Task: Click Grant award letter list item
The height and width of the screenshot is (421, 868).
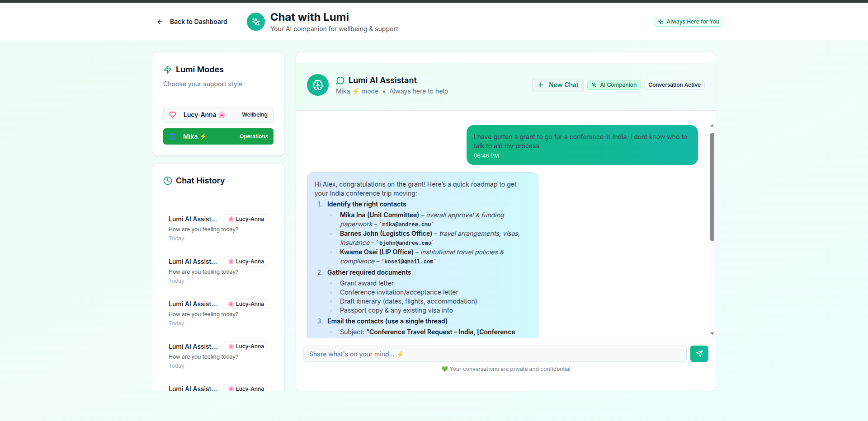Action: pyautogui.click(x=367, y=283)
